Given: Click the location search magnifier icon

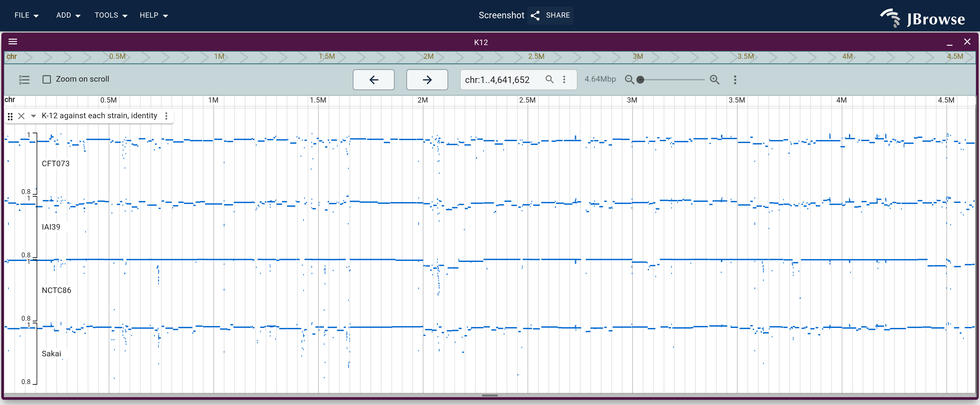Looking at the screenshot, I should pos(549,79).
